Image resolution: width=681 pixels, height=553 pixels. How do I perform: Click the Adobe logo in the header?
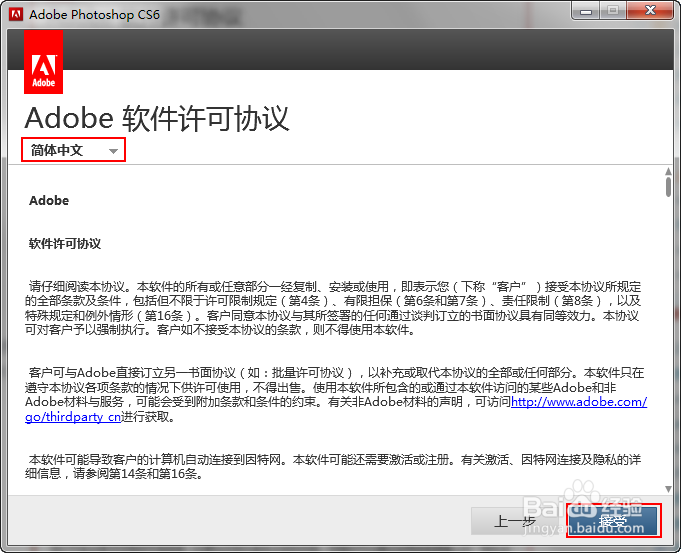tap(43, 62)
